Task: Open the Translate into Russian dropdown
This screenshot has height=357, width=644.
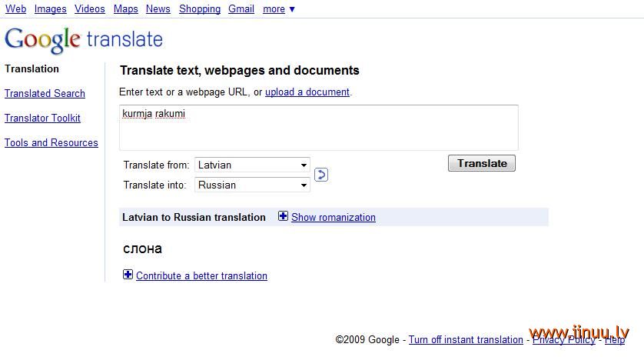Action: (x=252, y=185)
